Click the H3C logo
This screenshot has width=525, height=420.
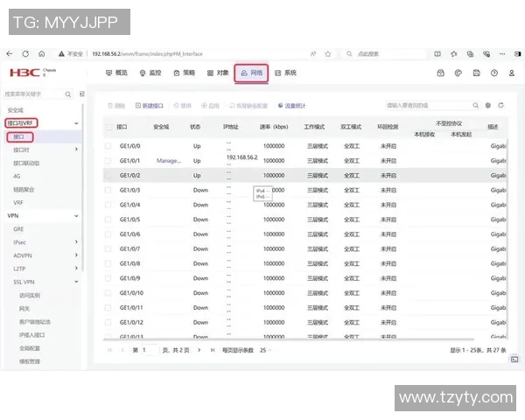click(x=24, y=73)
